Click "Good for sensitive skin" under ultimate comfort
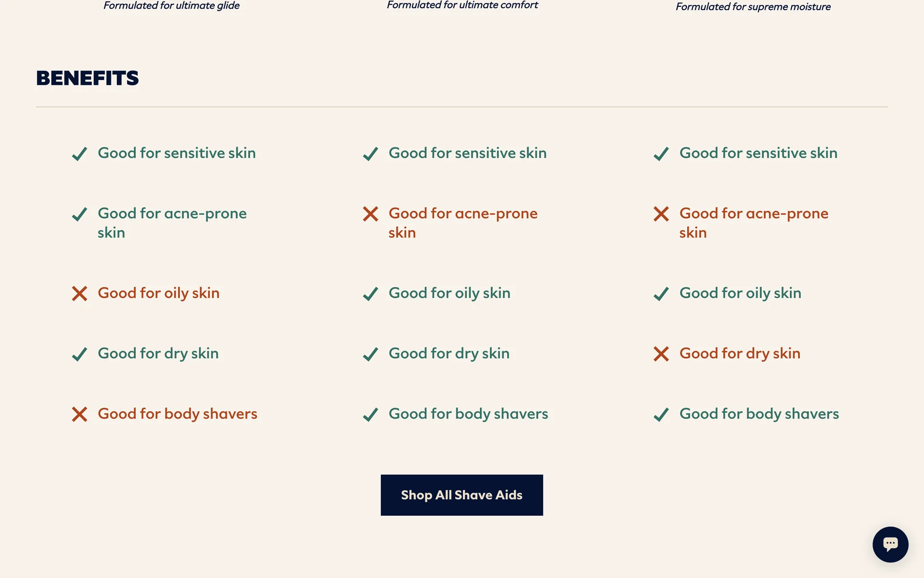Screen dimensions: 924x578 click(x=467, y=153)
